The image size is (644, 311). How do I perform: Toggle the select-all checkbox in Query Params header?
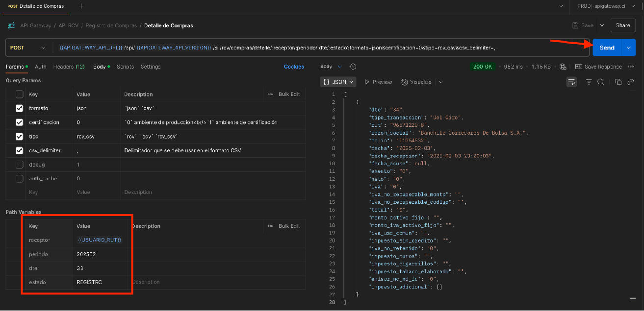coord(20,94)
